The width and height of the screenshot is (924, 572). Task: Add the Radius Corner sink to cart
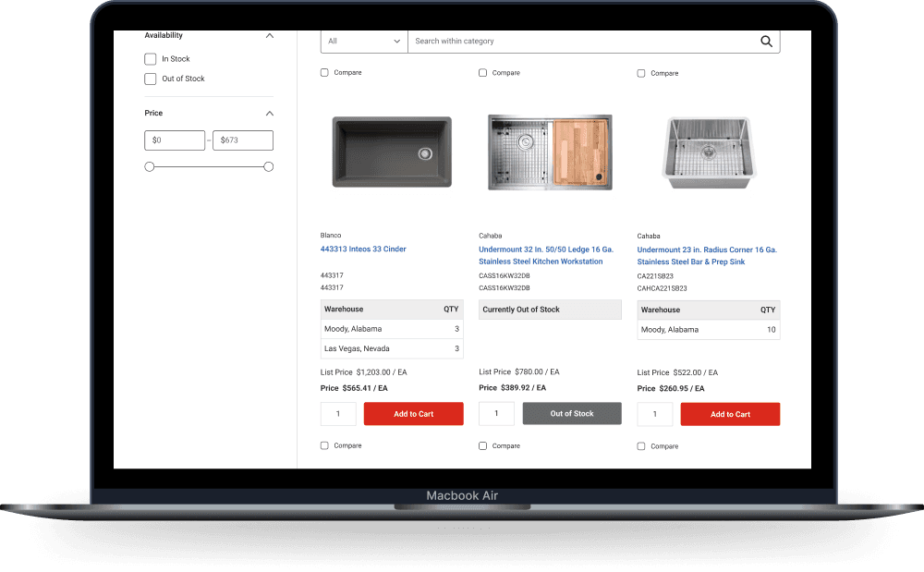point(730,414)
